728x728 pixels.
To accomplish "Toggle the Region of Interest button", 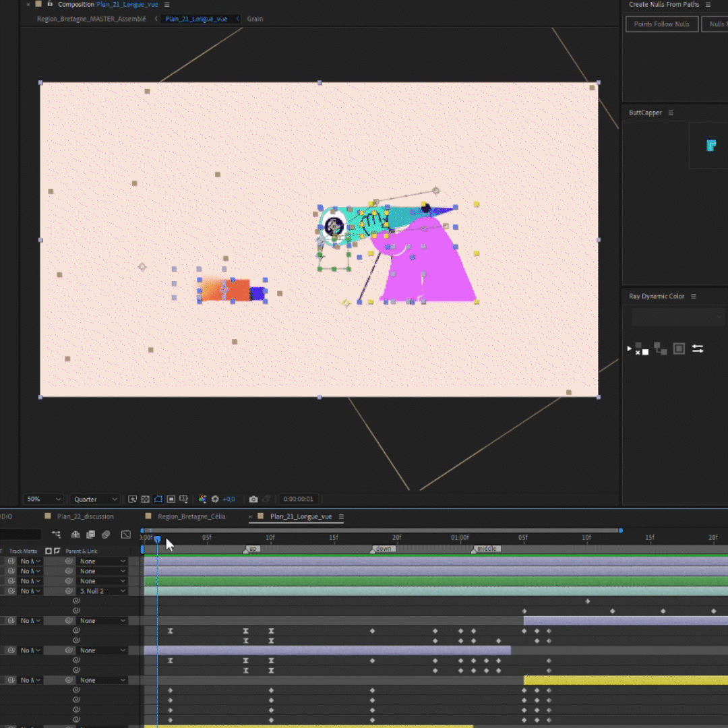I will 171,499.
